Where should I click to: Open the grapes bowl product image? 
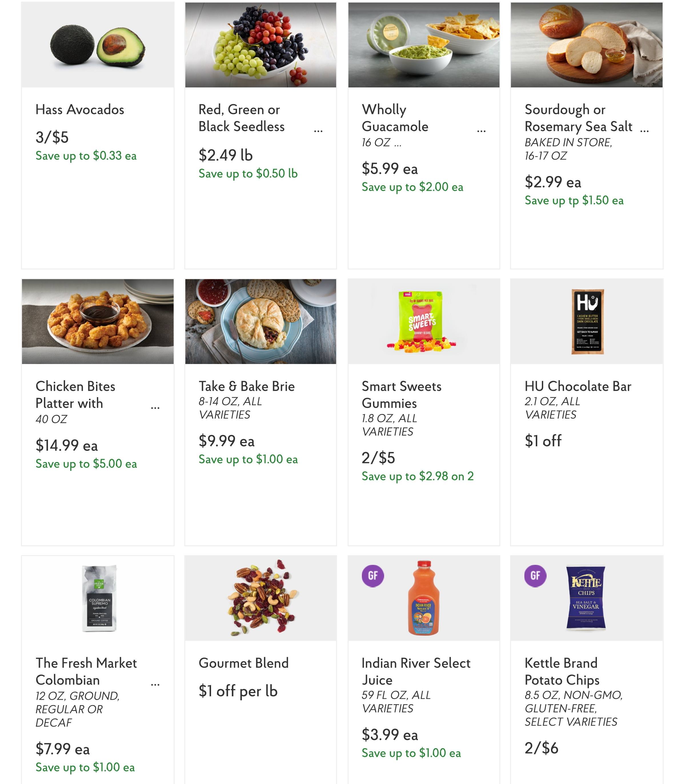coord(261,45)
